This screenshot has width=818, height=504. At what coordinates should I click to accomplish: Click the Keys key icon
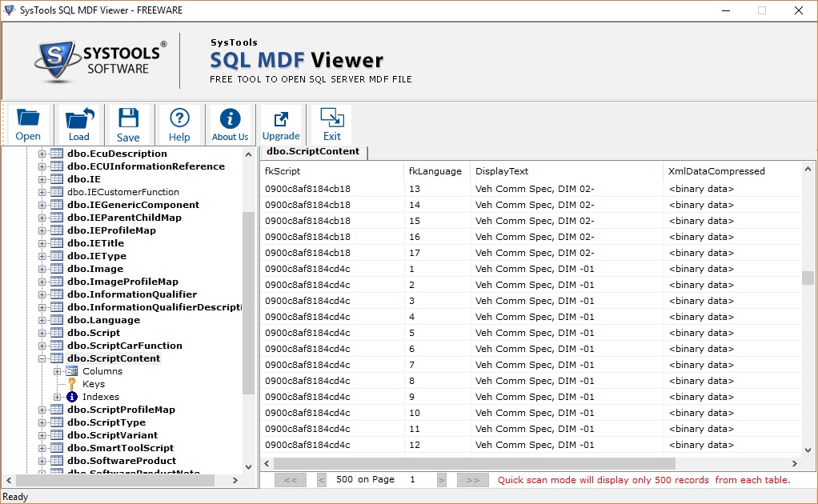coord(72,384)
